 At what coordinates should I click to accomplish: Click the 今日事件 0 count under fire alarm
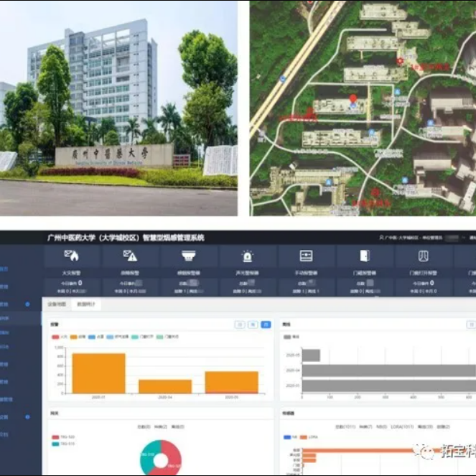pos(71,283)
